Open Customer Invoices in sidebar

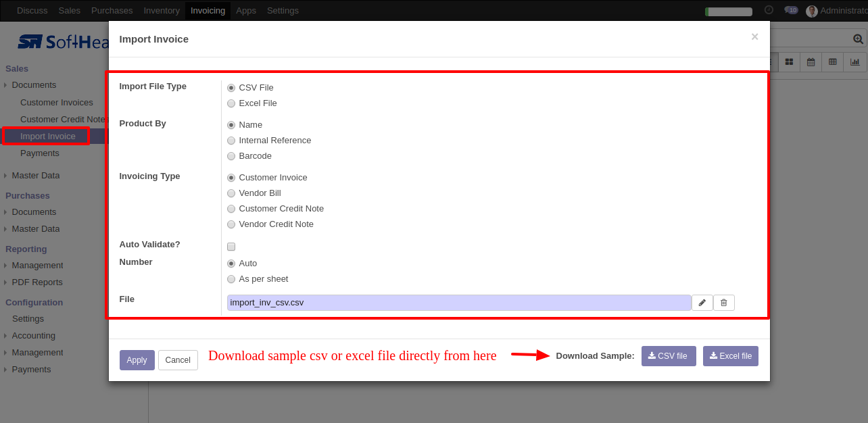57,103
